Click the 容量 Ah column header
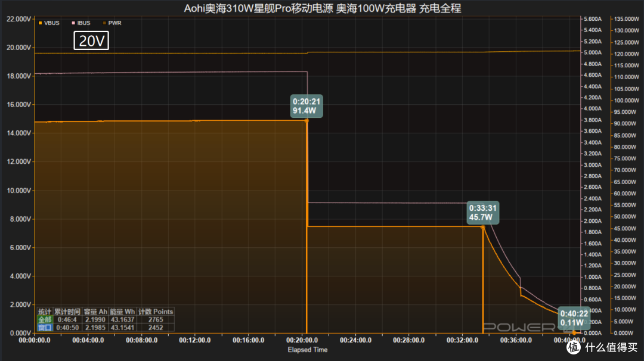This screenshot has height=361, width=644. (95, 312)
